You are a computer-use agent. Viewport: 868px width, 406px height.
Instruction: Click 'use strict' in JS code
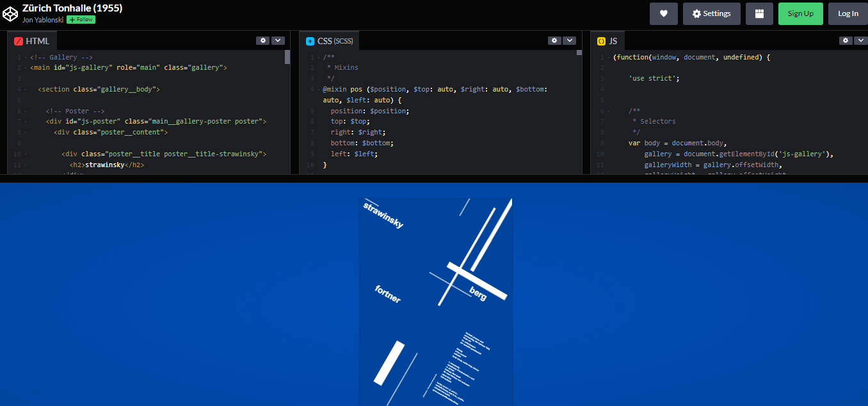654,79
